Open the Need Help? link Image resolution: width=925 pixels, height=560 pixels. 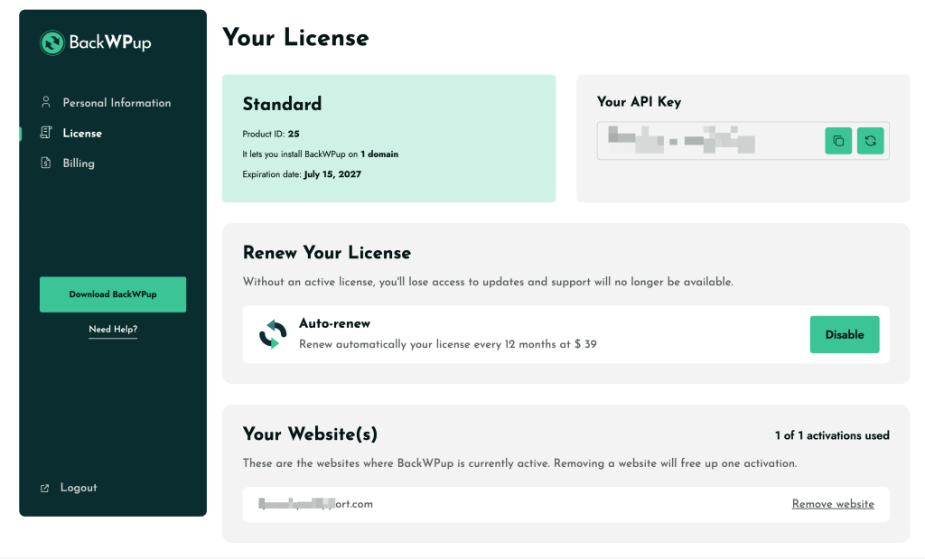tap(113, 330)
